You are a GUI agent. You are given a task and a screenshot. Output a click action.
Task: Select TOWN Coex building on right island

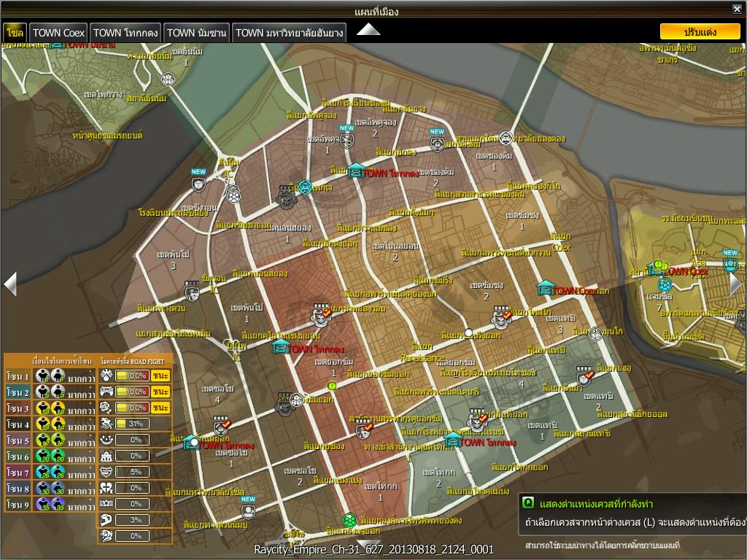pyautogui.click(x=656, y=268)
